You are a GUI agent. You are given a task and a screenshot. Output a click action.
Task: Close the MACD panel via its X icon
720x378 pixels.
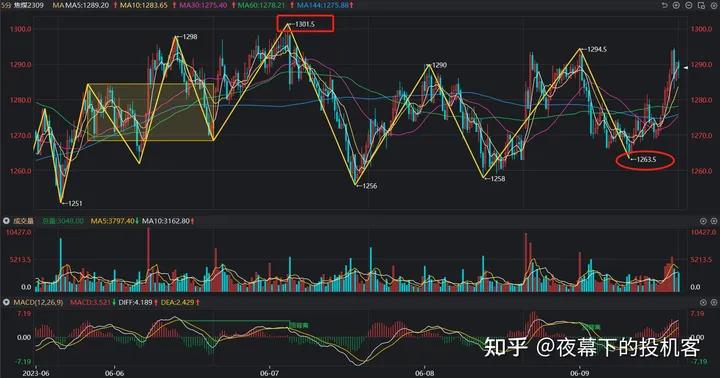[714, 302]
